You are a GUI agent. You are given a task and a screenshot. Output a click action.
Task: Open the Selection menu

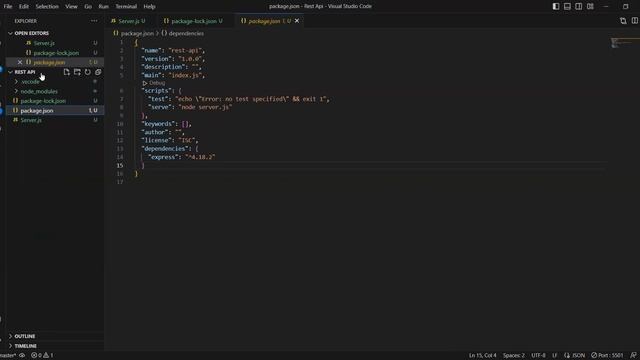coord(47,7)
